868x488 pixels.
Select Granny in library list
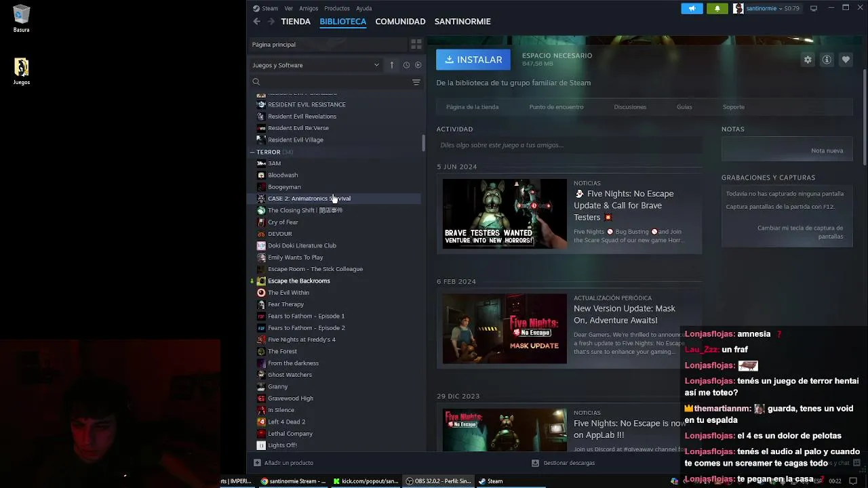[x=278, y=386]
